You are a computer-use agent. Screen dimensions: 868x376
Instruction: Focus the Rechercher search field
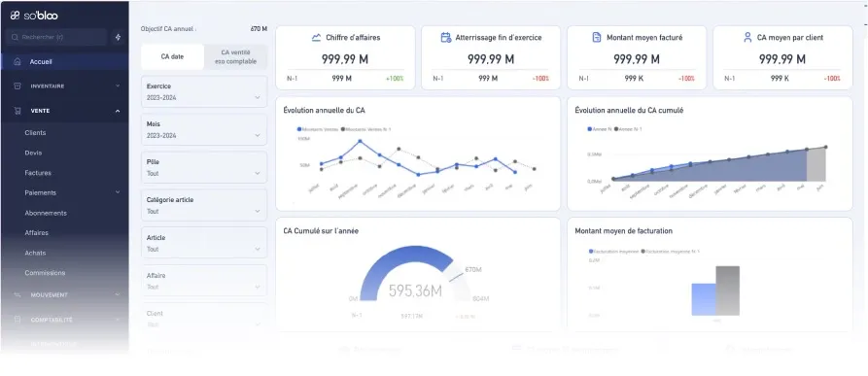tap(56, 38)
